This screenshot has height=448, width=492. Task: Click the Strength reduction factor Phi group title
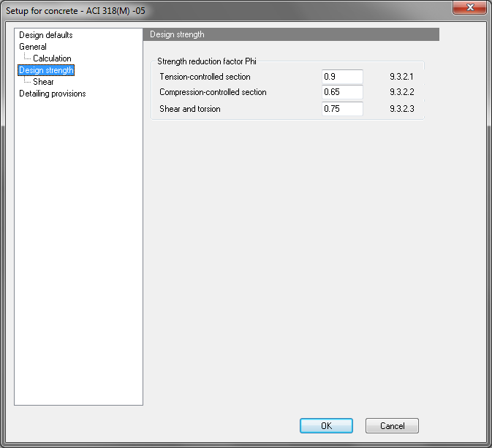(x=207, y=62)
